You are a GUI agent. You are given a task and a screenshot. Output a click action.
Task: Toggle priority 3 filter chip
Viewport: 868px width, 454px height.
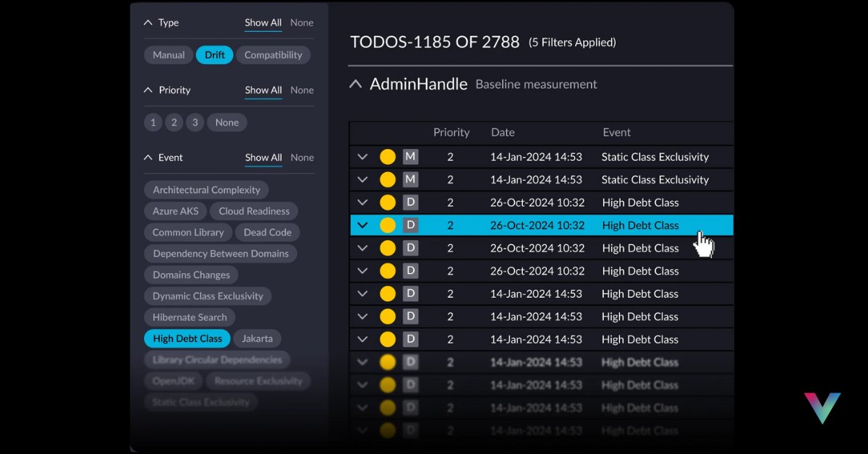tap(195, 123)
